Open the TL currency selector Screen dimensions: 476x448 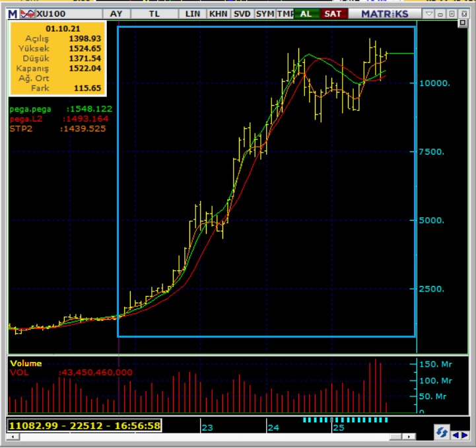154,13
